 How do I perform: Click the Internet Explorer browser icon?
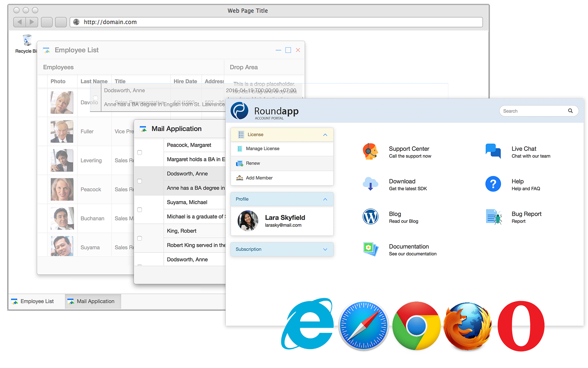pyautogui.click(x=307, y=324)
